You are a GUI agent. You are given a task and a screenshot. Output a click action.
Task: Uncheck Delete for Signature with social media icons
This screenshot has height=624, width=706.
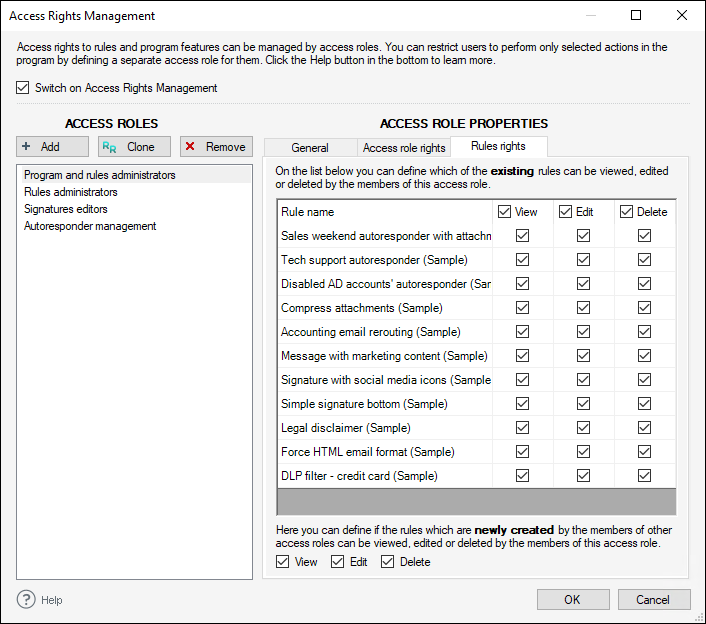click(644, 380)
